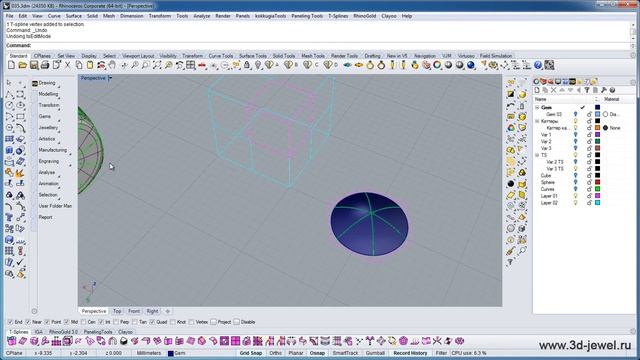Toggle the Mid osnap checkbox
This screenshot has height=360, width=640.
(67, 322)
